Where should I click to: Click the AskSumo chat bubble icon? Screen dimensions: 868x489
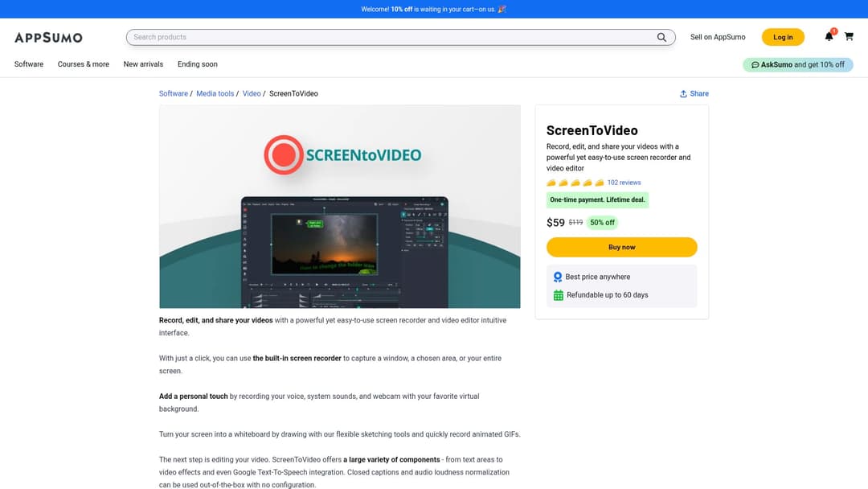[755, 65]
